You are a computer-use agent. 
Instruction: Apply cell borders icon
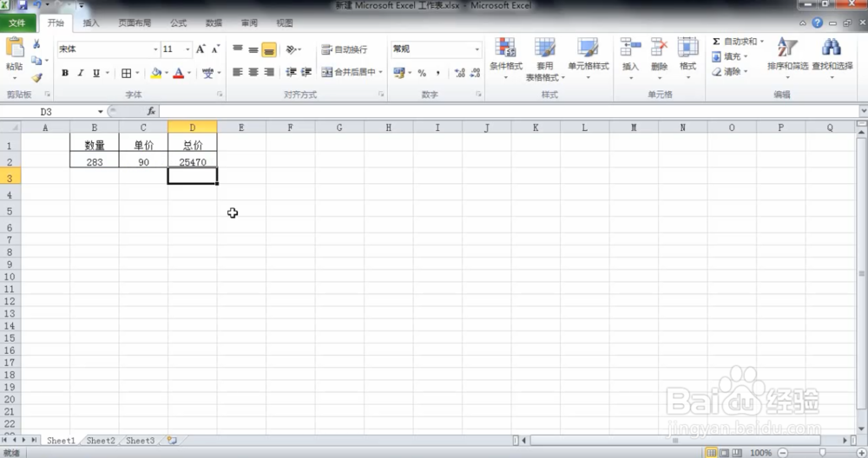(x=126, y=73)
